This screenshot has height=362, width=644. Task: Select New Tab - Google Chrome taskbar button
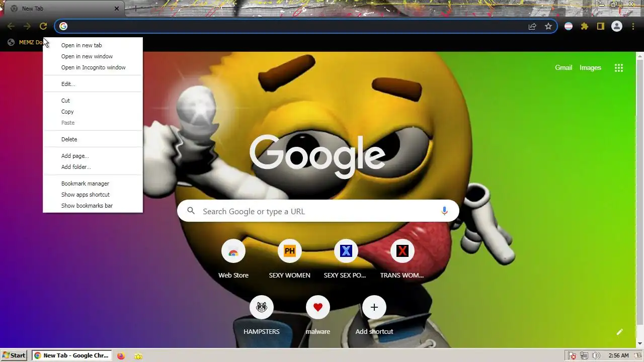(x=71, y=355)
